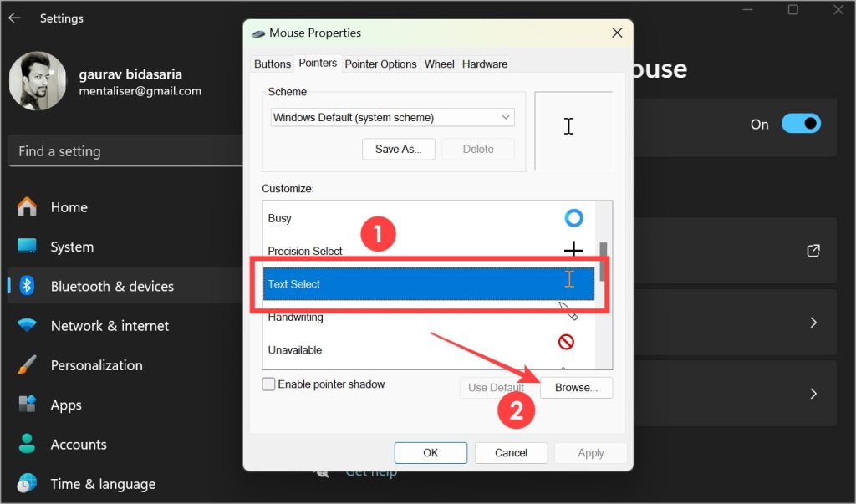Click the Busy pointer circle icon
Viewport: 856px width, 504px height.
click(573, 218)
